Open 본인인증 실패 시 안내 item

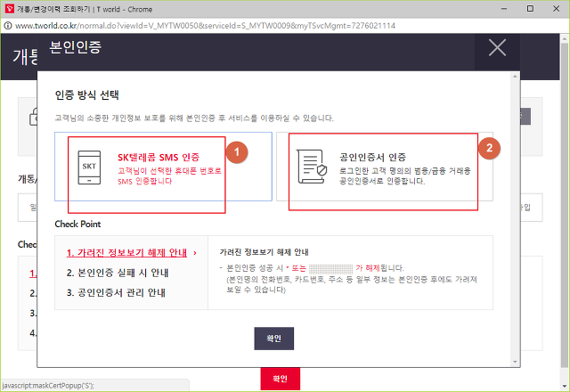(118, 273)
